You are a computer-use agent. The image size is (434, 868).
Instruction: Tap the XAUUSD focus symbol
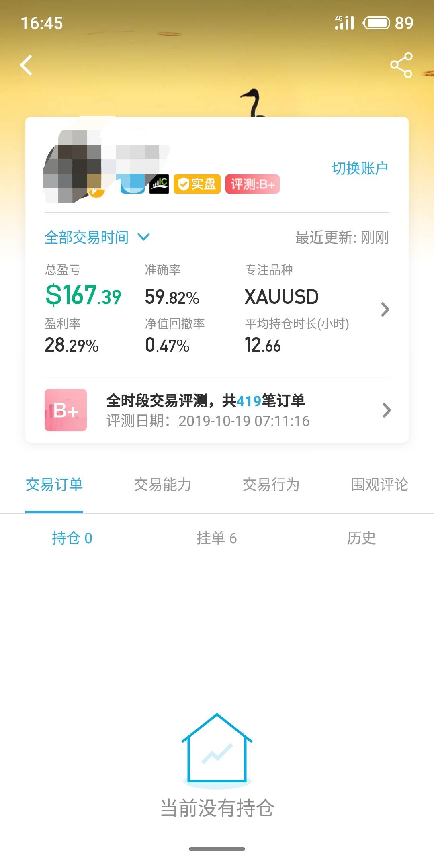[x=281, y=297]
